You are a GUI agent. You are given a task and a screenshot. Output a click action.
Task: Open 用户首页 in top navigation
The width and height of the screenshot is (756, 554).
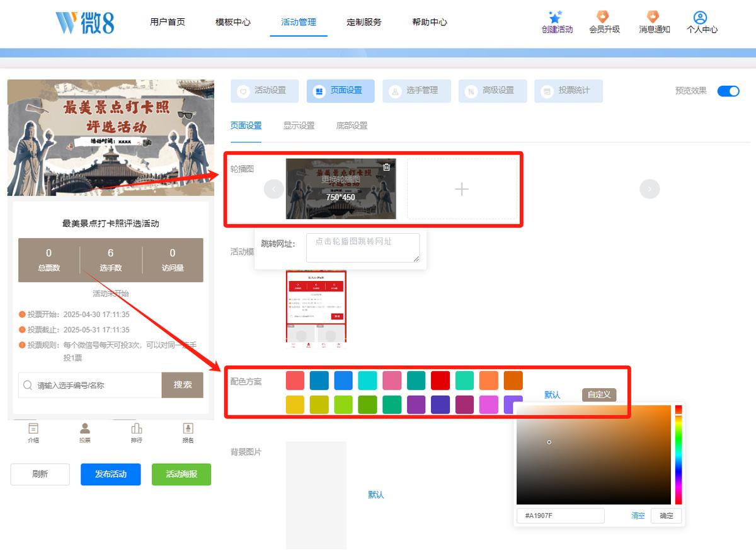[168, 22]
